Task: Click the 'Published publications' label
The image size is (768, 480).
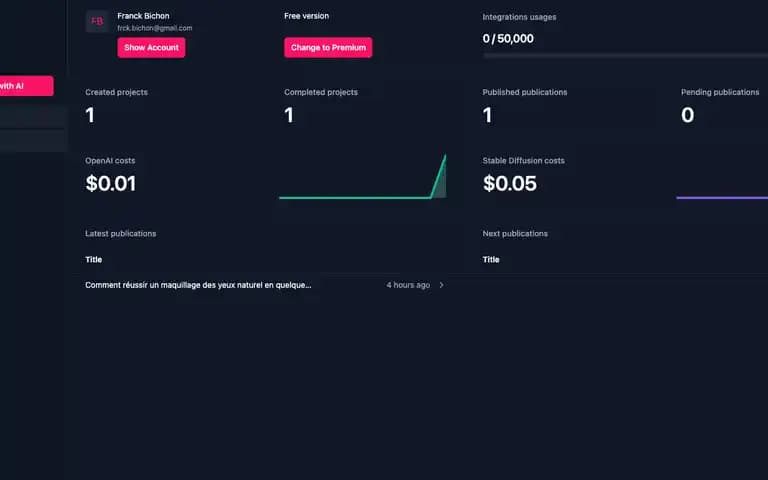Action: coord(525,92)
